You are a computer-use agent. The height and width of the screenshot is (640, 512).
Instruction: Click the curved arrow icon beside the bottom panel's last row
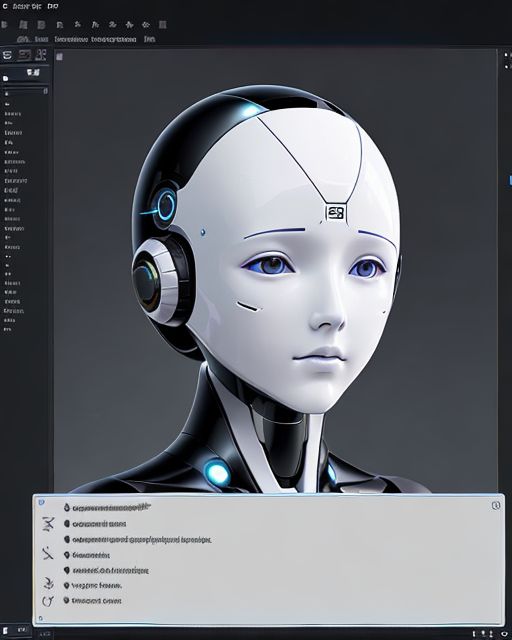point(48,601)
